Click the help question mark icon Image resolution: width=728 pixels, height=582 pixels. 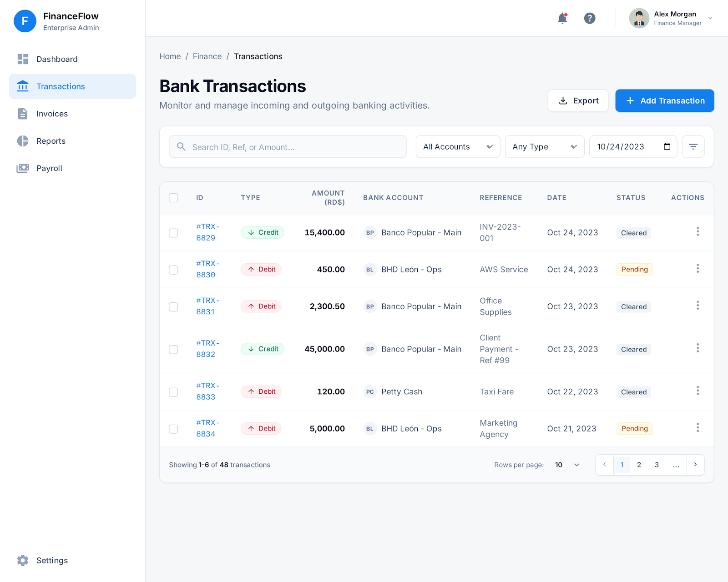pyautogui.click(x=590, y=18)
